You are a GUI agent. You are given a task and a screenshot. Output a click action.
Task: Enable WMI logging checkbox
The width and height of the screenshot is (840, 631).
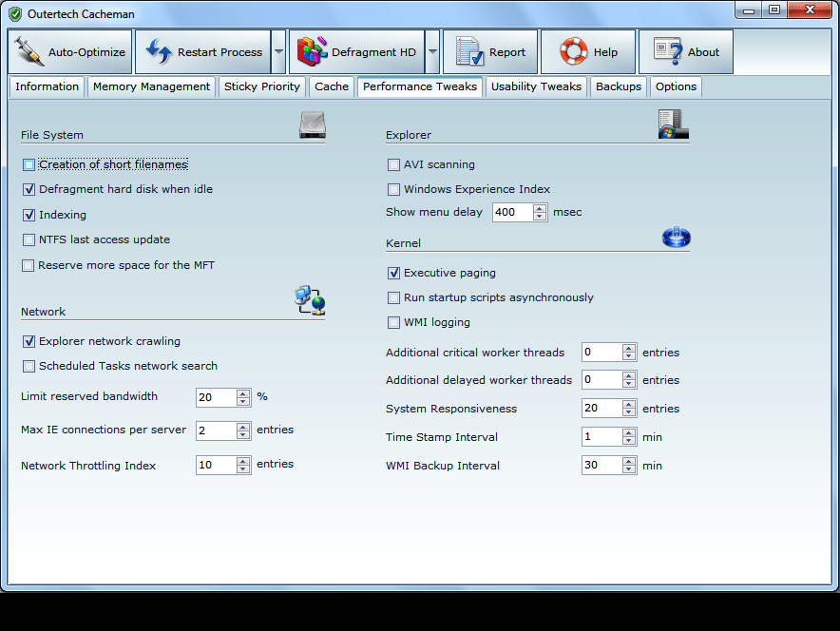[393, 322]
